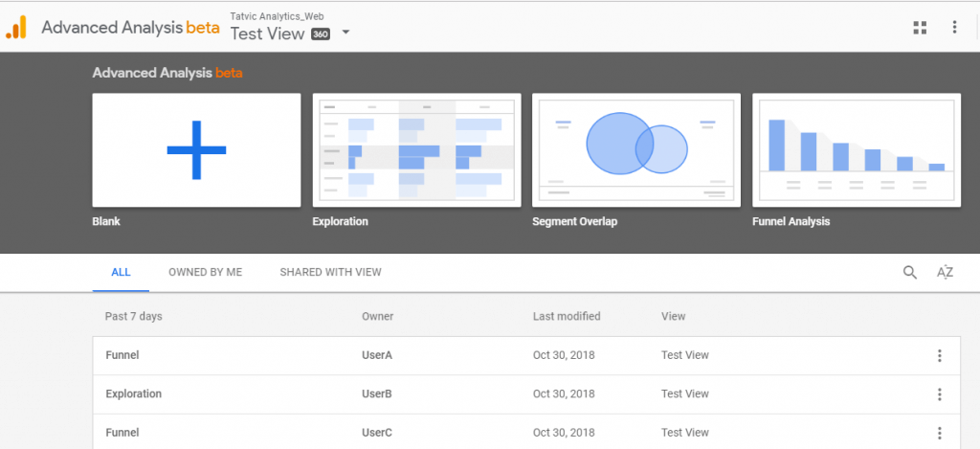This screenshot has width=980, height=449.
Task: Create a Blank analysis with the plus thumbnail
Action: (196, 150)
